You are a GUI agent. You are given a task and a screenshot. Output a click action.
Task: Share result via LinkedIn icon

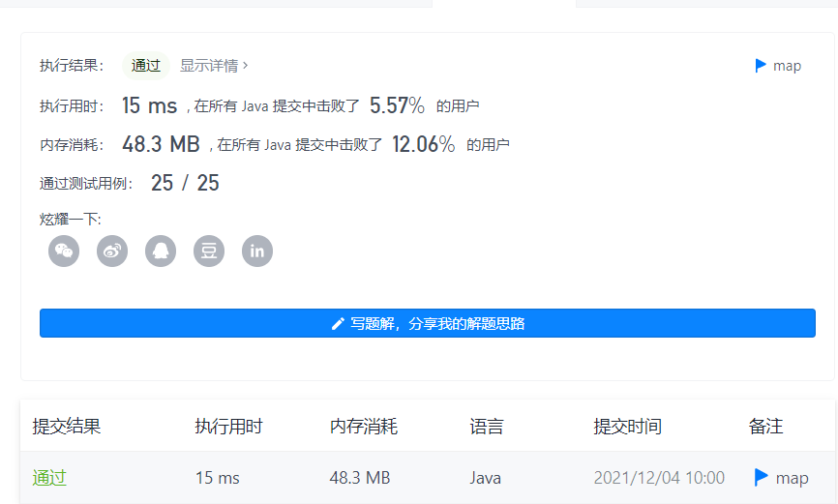(257, 251)
